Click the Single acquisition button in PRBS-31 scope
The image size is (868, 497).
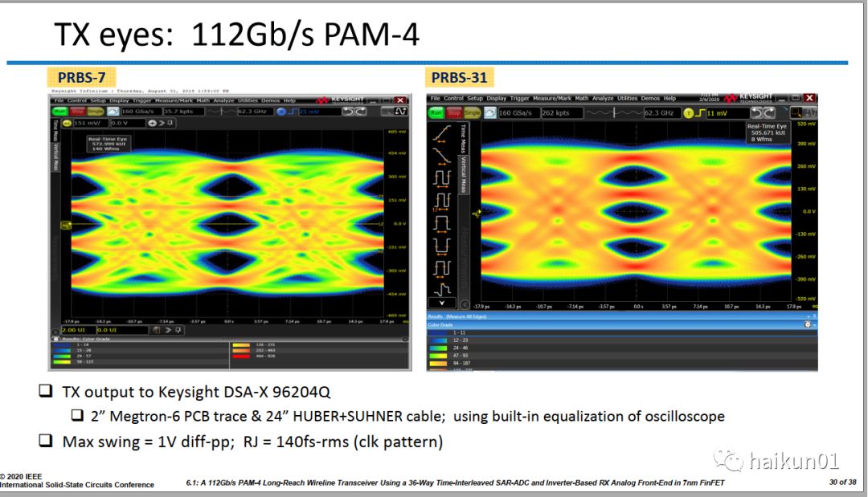pyautogui.click(x=472, y=113)
